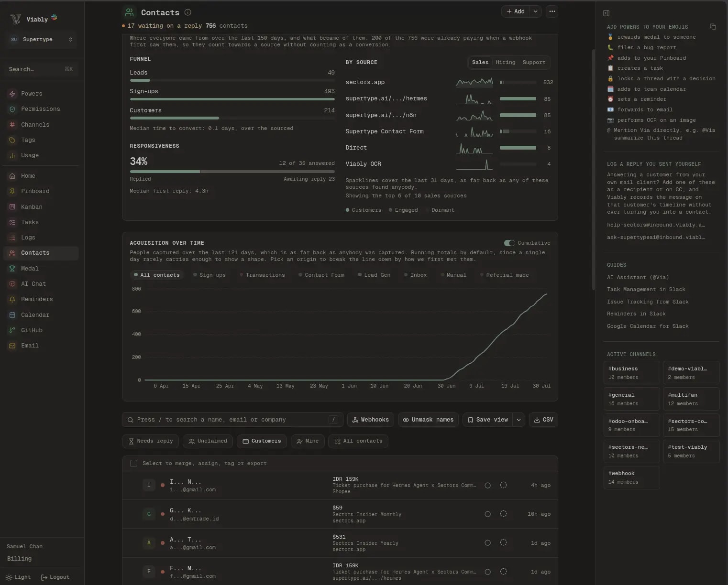This screenshot has width=728, height=585.
Task: Copy the emoji powers list
Action: [713, 27]
